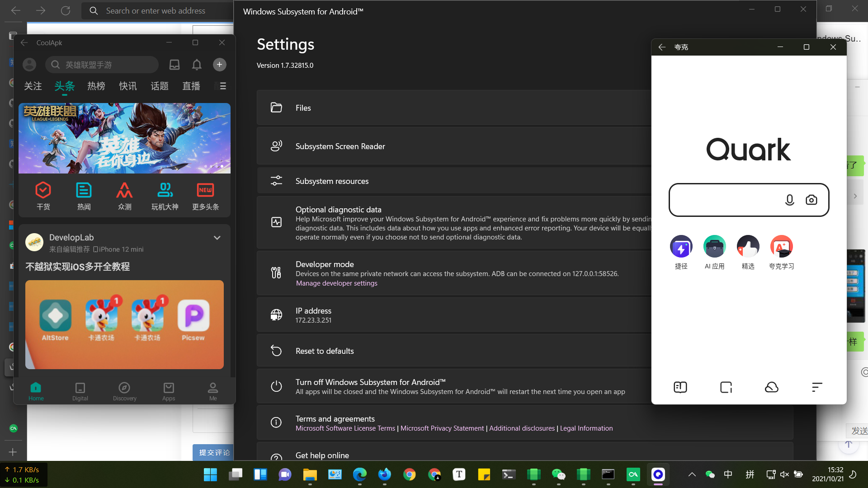Viewport: 868px width, 488px height.
Task: Switch to 头条 tab in CoolApk
Action: coord(65,86)
